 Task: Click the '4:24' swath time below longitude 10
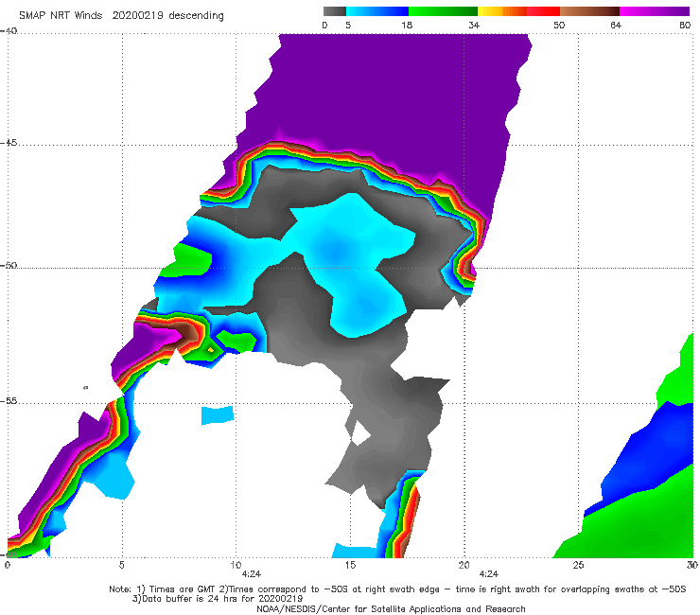252,574
